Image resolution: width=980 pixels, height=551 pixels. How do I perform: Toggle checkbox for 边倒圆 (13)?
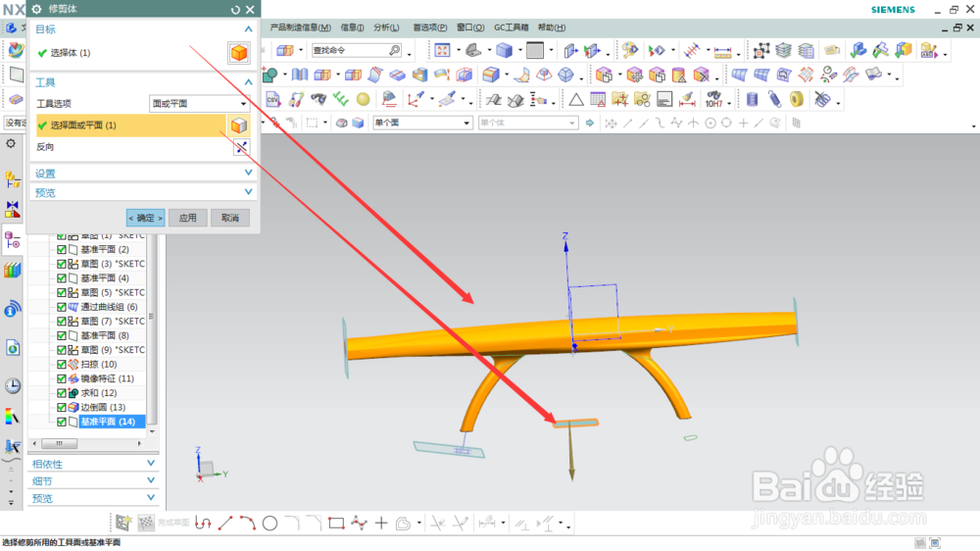[x=61, y=407]
